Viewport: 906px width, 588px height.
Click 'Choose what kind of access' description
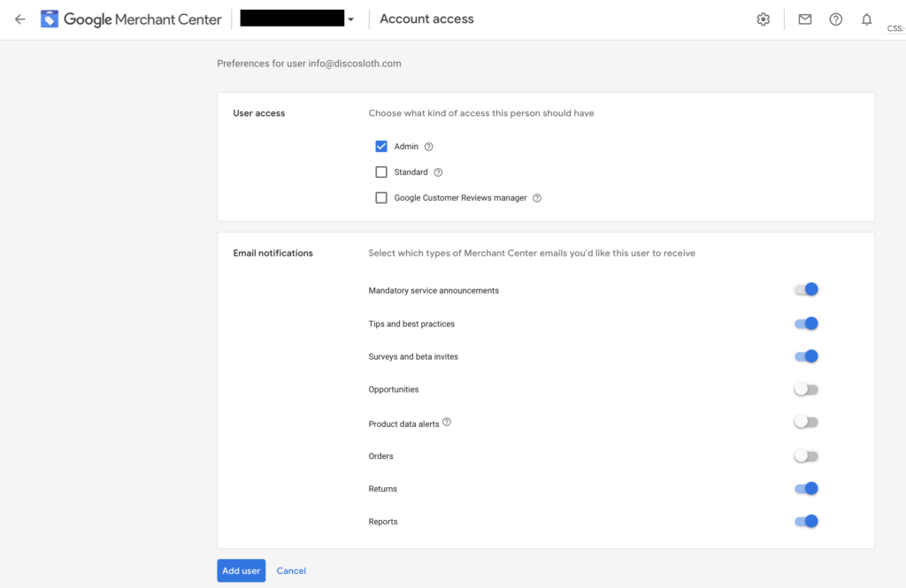coord(481,113)
